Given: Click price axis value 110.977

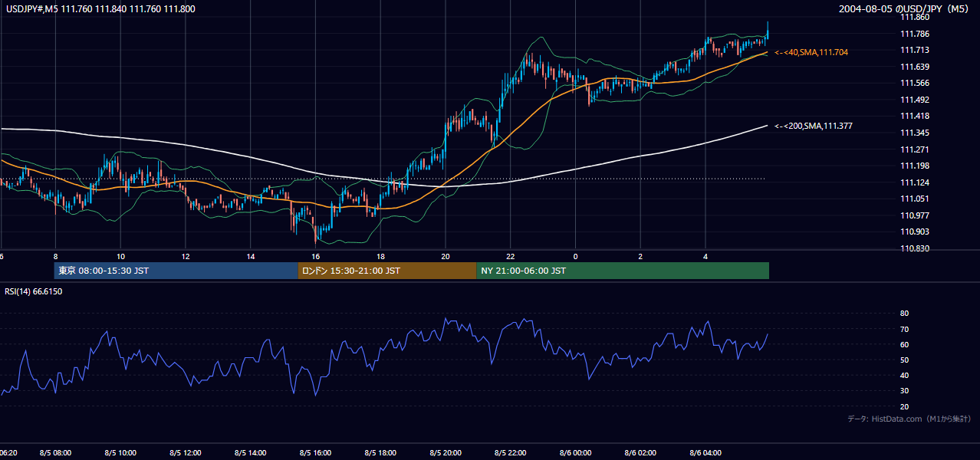Looking at the screenshot, I should click(x=914, y=215).
